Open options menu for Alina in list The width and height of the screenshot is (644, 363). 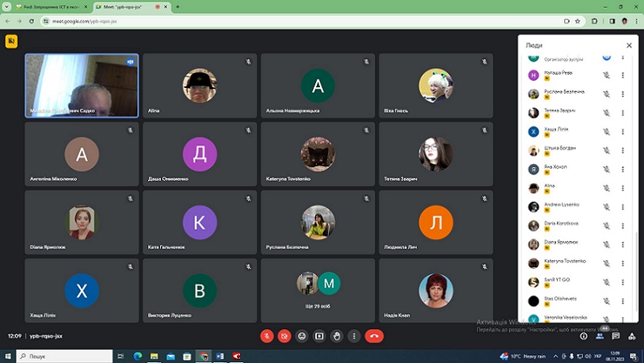coord(623,188)
